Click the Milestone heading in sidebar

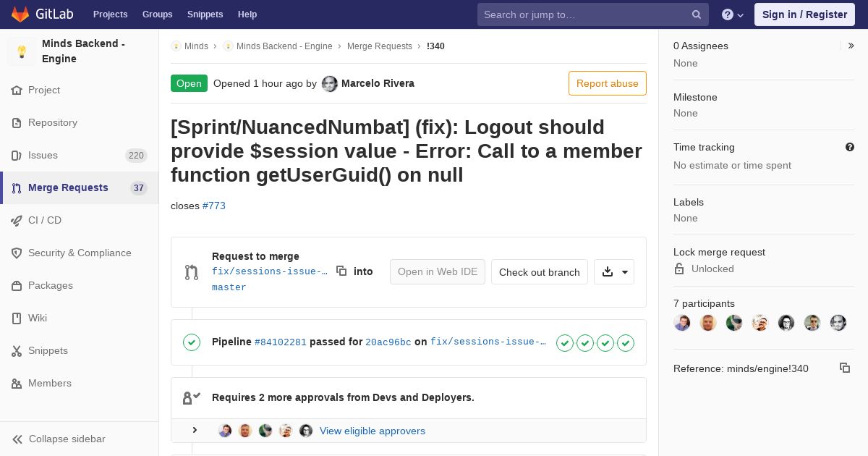pyautogui.click(x=695, y=97)
